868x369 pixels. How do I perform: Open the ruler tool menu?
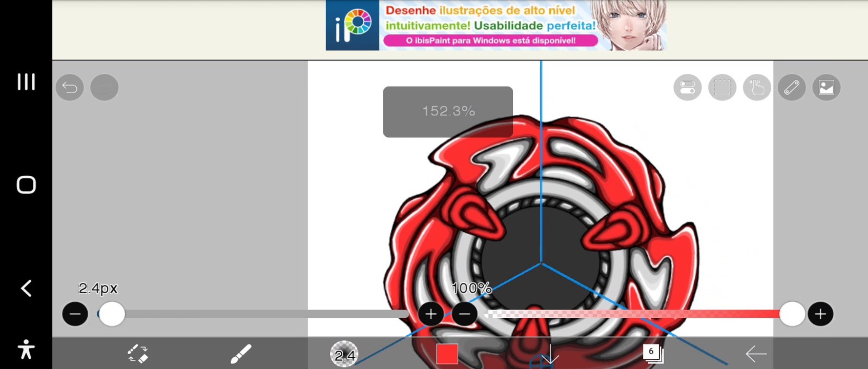[792, 88]
